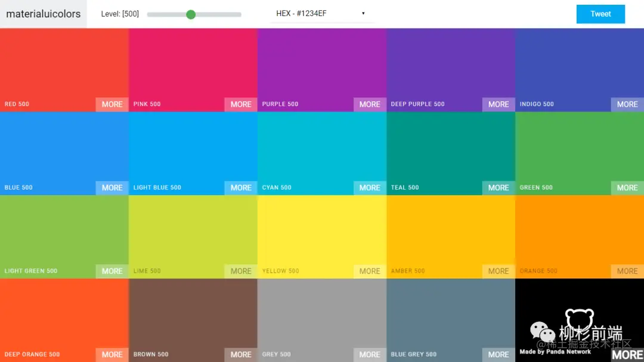Show MORE shades for Teal 500
The height and width of the screenshot is (362, 644).
point(499,188)
